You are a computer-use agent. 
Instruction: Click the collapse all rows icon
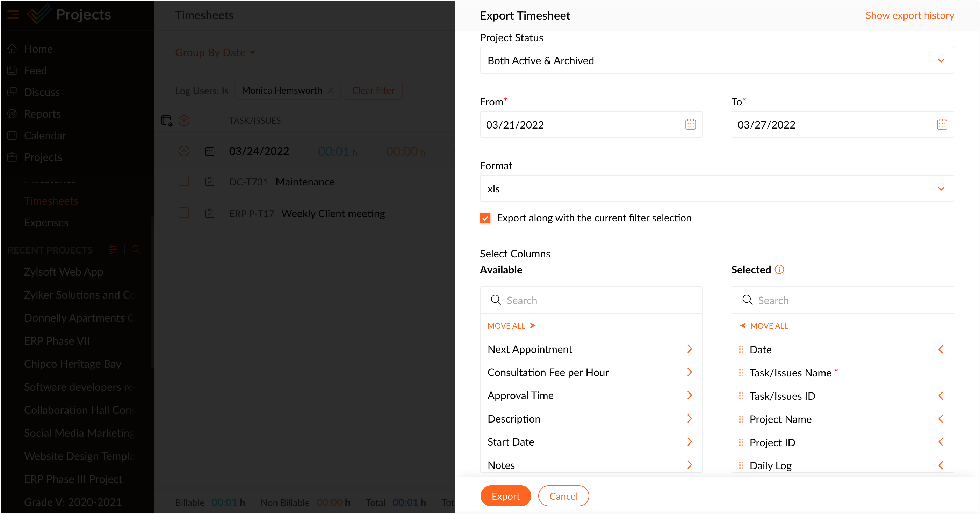pyautogui.click(x=184, y=120)
